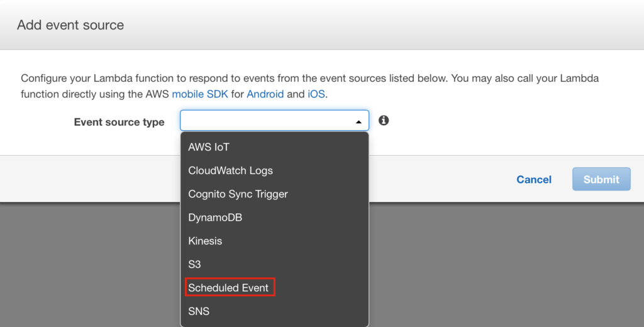Select CloudWatch Logs option
The width and height of the screenshot is (644, 327).
coord(274,170)
